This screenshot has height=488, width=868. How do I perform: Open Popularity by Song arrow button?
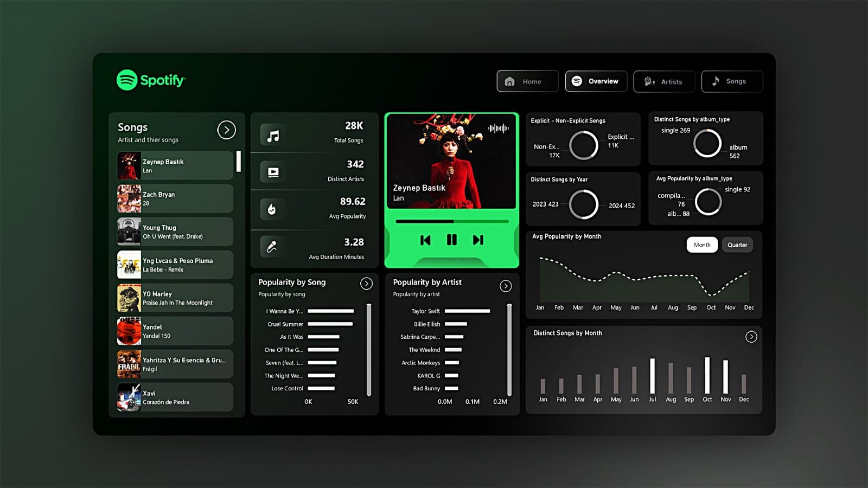367,284
